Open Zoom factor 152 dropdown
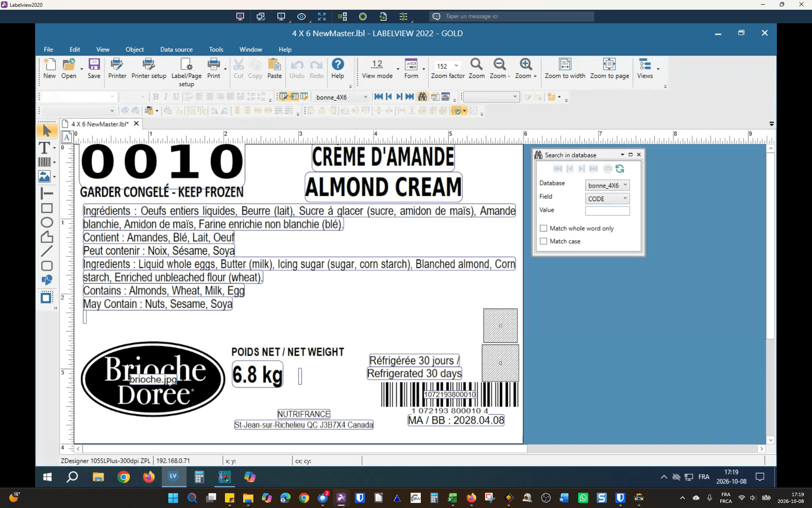812x508 pixels. tap(456, 66)
